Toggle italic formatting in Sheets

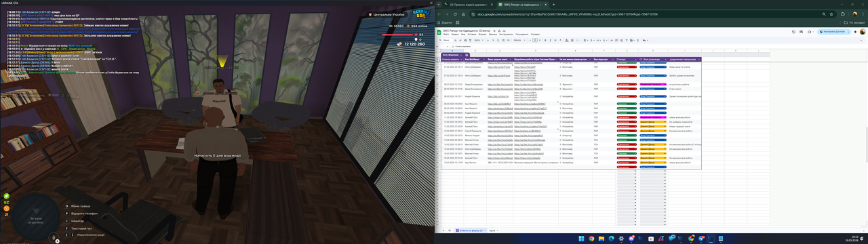[550, 40]
